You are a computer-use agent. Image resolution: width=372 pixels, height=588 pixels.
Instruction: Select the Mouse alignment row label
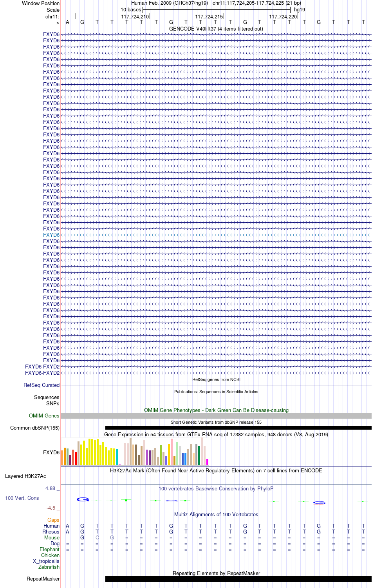click(52, 537)
